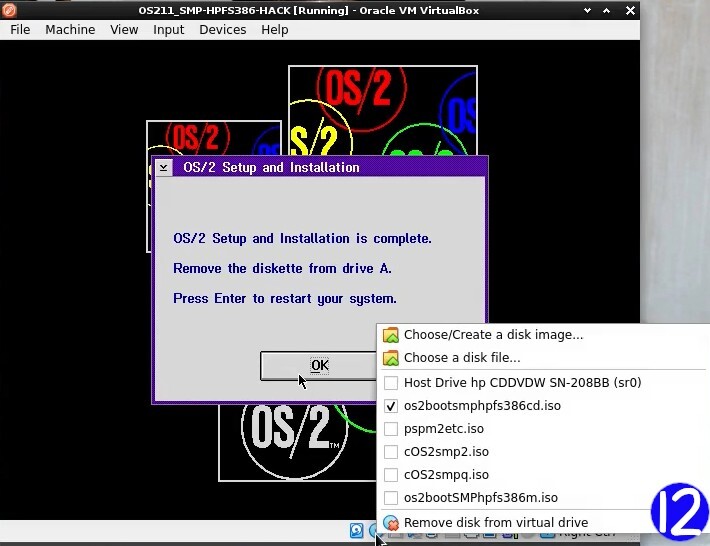
Task: Uncheck os2bootsmphpfs386cd.iso checkbox
Action: (x=391, y=406)
